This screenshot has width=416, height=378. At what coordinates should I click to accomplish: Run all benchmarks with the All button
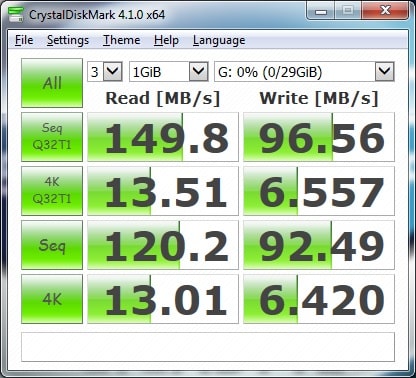pos(52,83)
